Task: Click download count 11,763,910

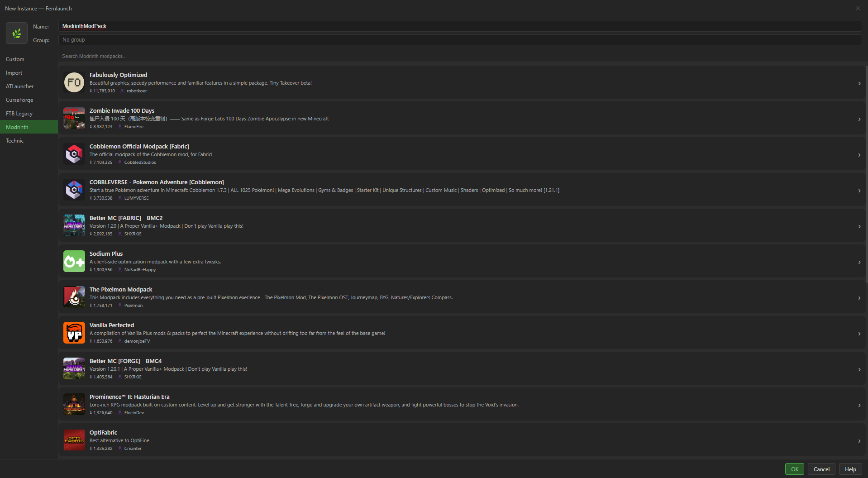Action: click(104, 91)
